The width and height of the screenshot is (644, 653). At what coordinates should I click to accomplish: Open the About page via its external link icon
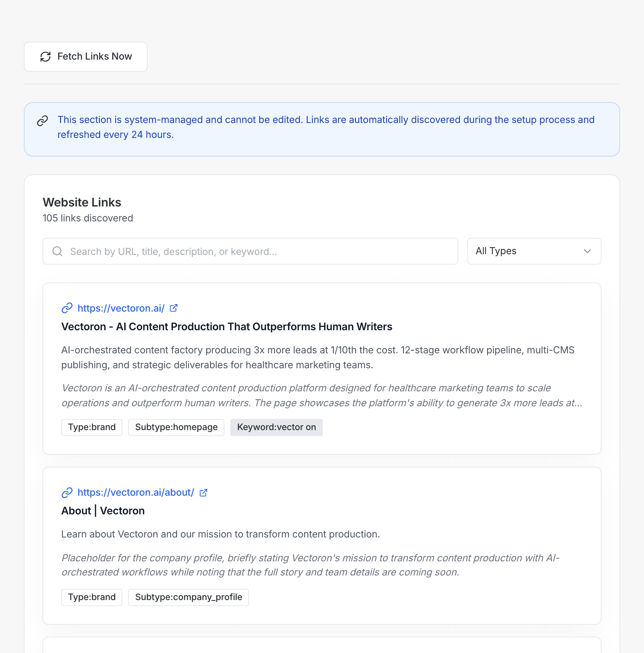coord(203,492)
